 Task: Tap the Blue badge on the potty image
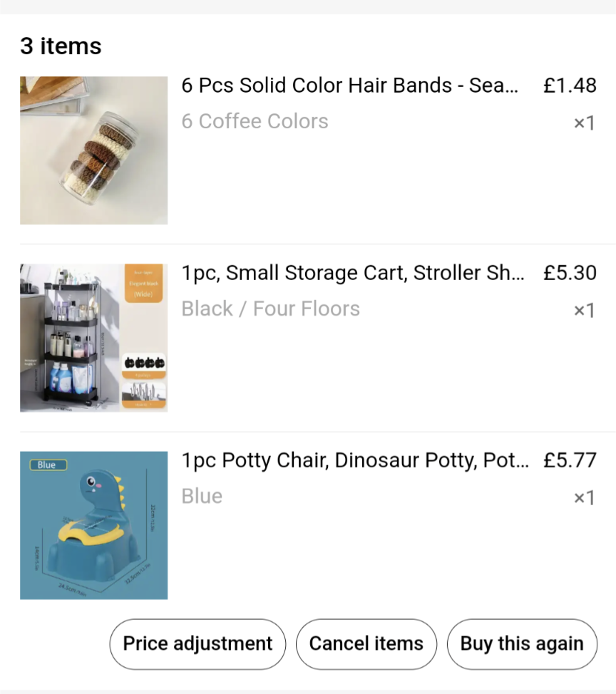click(47, 465)
